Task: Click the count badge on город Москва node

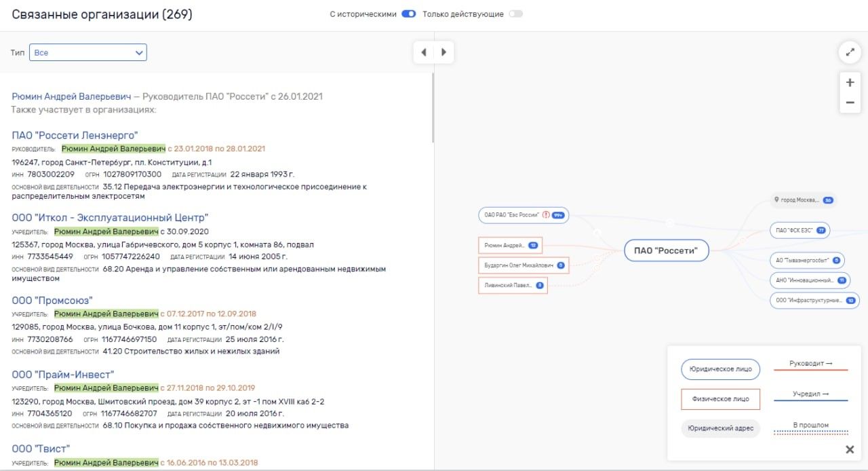Action: coord(828,200)
